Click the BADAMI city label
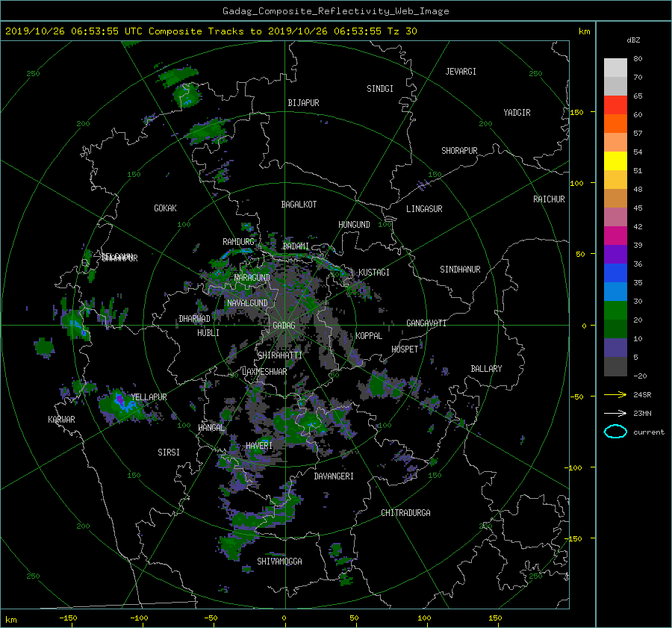Viewport: 672px width, 628px height. click(296, 246)
